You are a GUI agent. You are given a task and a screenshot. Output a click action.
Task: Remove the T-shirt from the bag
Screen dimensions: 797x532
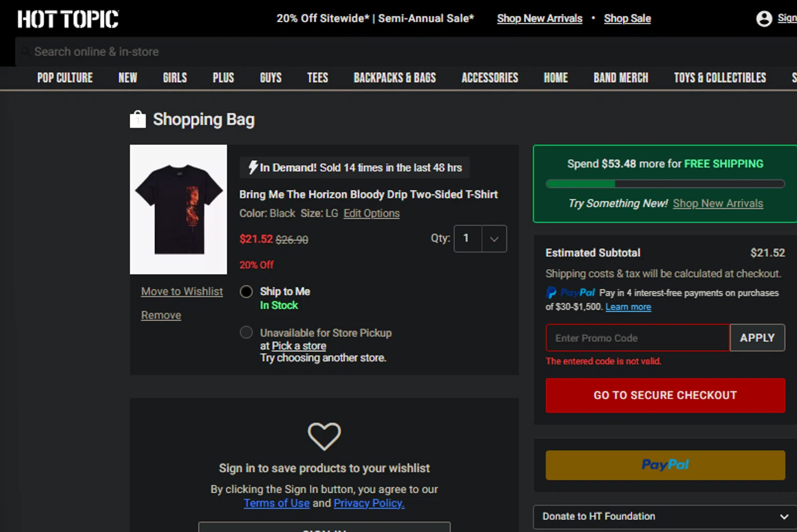pyautogui.click(x=161, y=315)
